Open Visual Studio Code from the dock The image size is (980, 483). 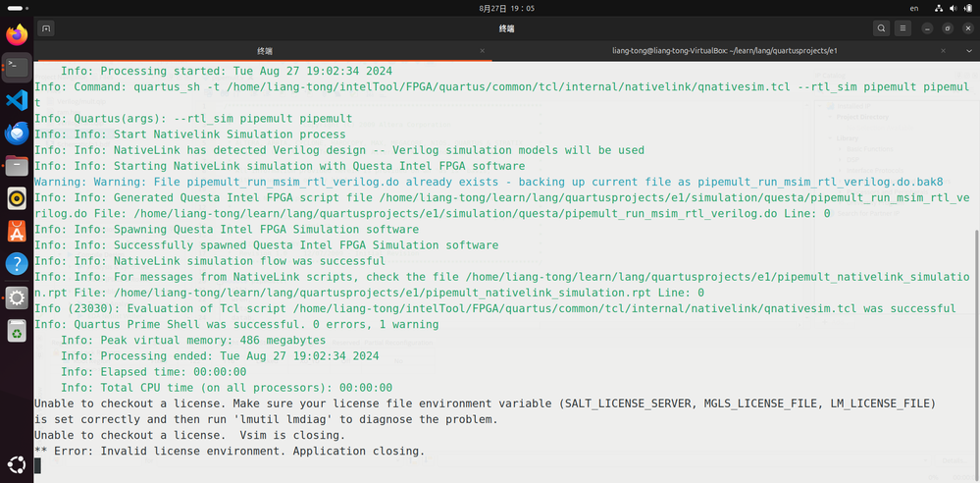point(17,100)
